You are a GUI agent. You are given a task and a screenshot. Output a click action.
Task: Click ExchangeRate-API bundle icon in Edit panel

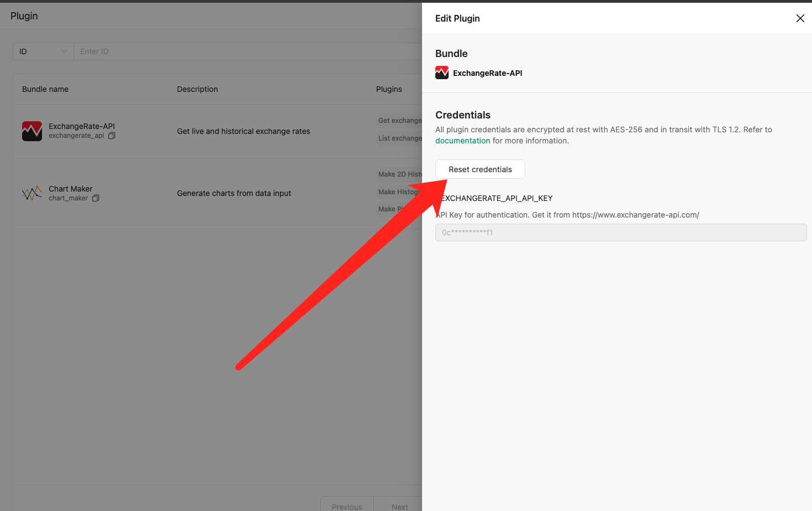point(442,73)
